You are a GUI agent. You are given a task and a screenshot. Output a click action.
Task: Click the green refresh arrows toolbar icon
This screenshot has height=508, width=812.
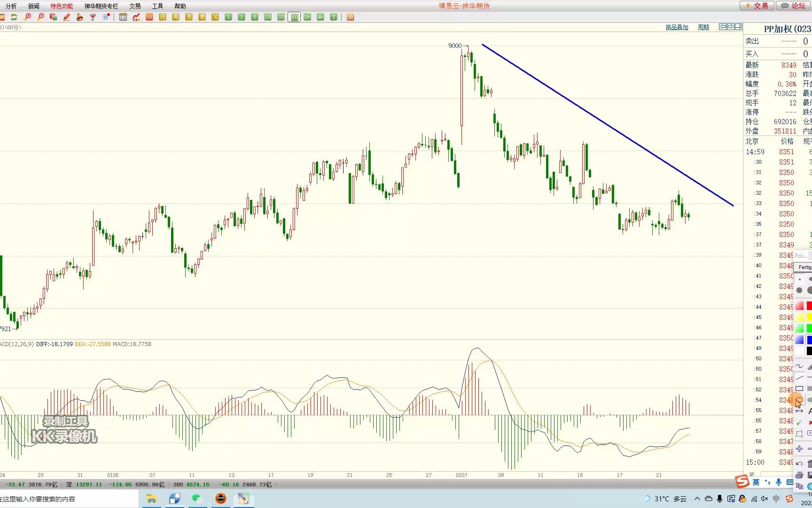pos(14,17)
